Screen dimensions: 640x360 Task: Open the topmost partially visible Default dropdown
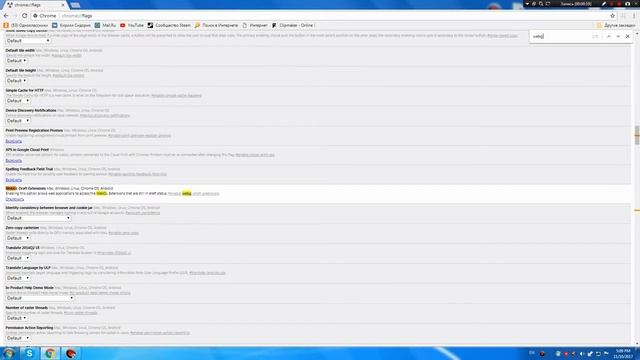[x=28, y=41]
